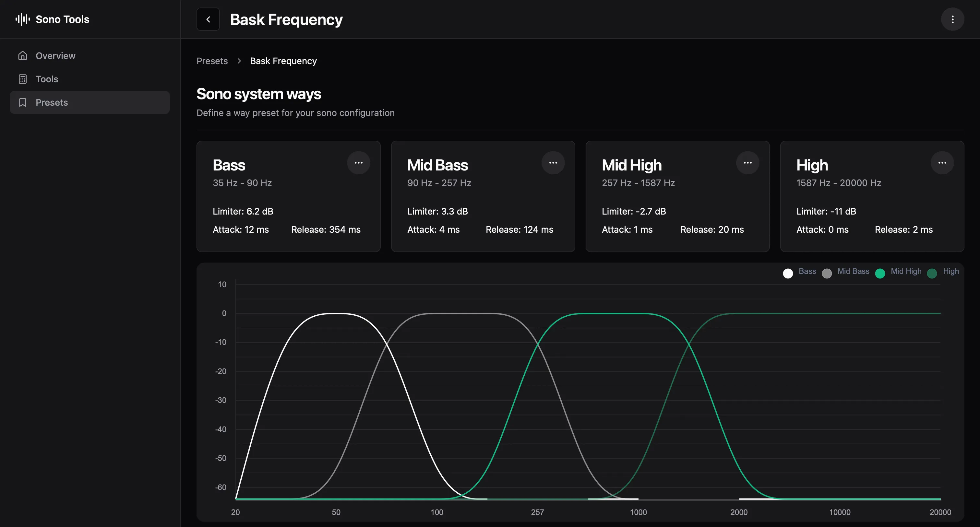Image resolution: width=980 pixels, height=527 pixels.
Task: Click the '257 Hz - 1587 Hz' range text
Action: click(x=638, y=183)
